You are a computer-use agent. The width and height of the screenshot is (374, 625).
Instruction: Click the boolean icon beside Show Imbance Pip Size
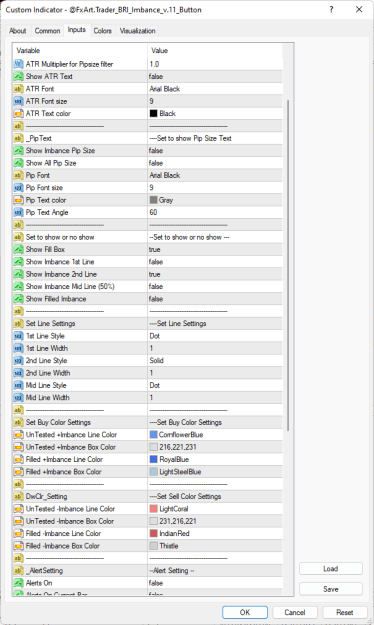pos(18,151)
